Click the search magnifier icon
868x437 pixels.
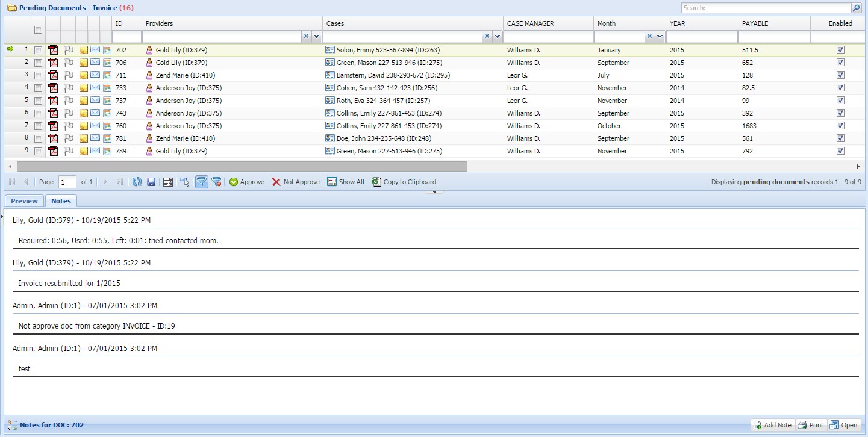click(x=856, y=8)
